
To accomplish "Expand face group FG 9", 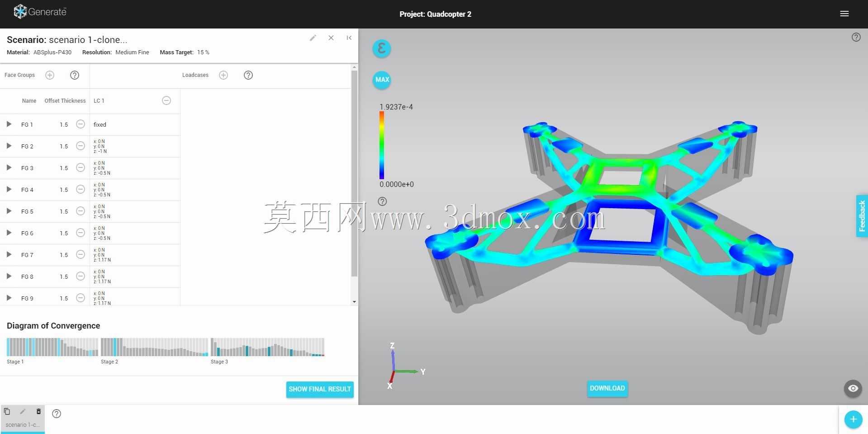I will click(x=9, y=298).
